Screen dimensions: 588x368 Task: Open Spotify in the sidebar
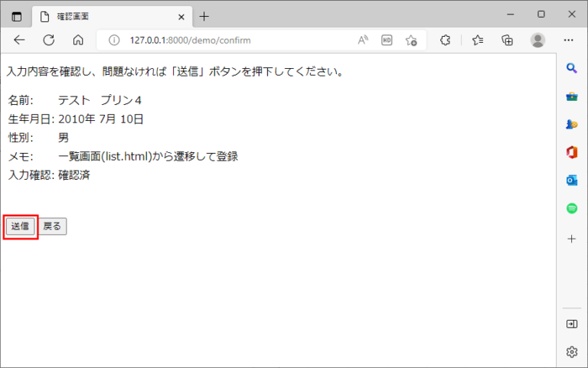[x=571, y=208]
